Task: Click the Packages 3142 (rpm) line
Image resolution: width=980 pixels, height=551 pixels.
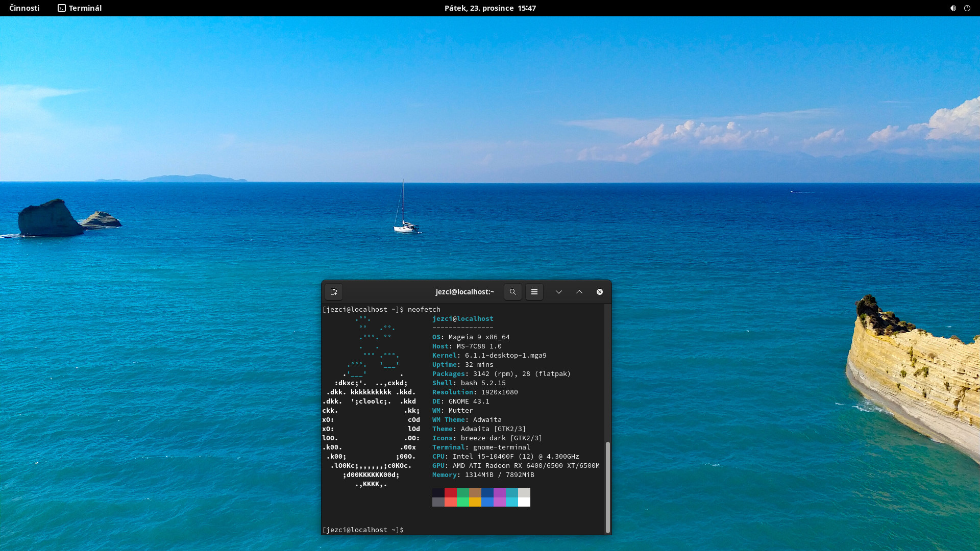Action: pos(502,373)
